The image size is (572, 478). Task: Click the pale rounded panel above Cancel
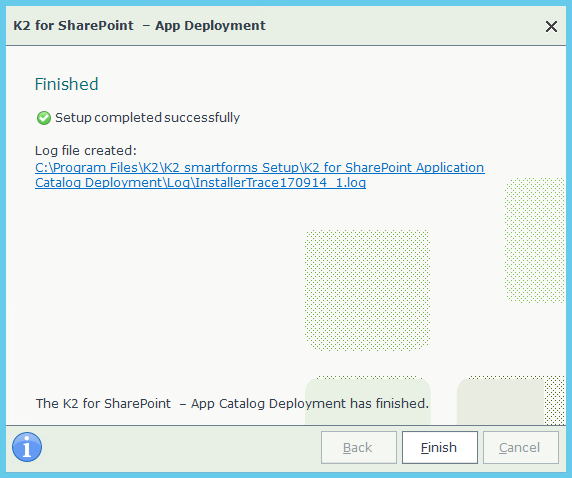pyautogui.click(x=500, y=401)
